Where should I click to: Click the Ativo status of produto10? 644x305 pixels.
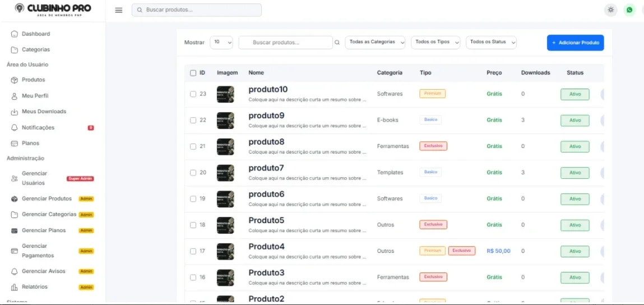point(574,94)
